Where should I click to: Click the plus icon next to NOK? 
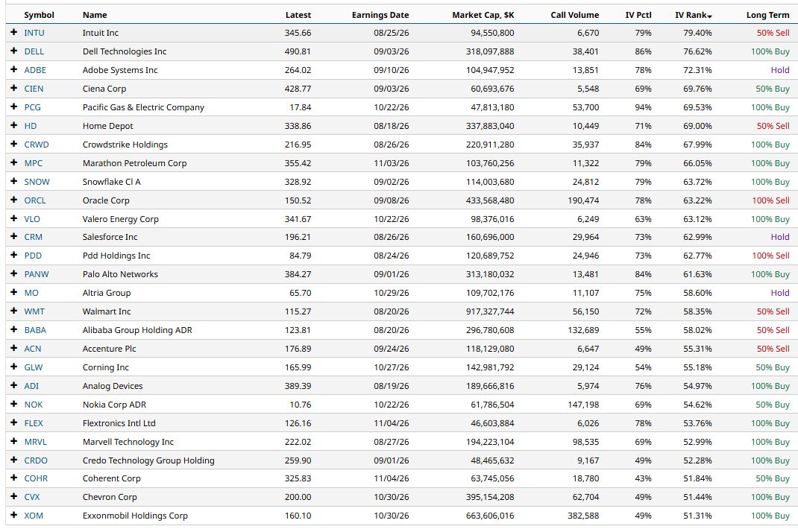[13, 404]
